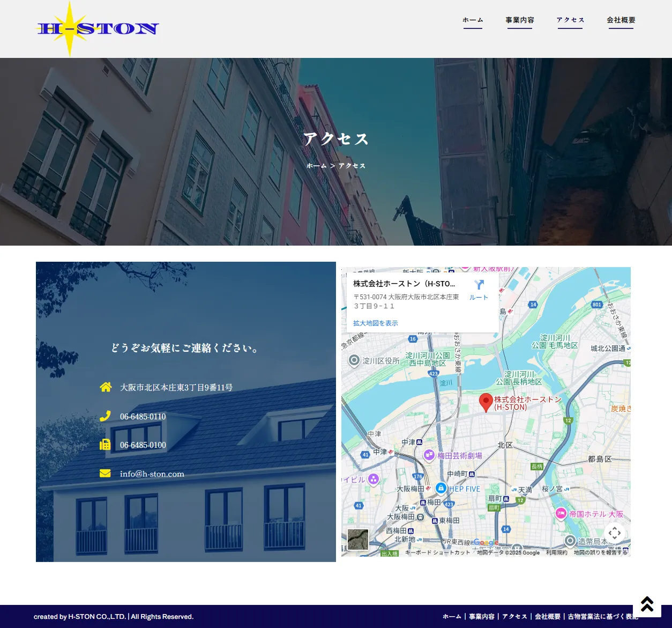This screenshot has height=628, width=672.
Task: Open 古物営業法に基づく表記 footer link
Action: (602, 617)
